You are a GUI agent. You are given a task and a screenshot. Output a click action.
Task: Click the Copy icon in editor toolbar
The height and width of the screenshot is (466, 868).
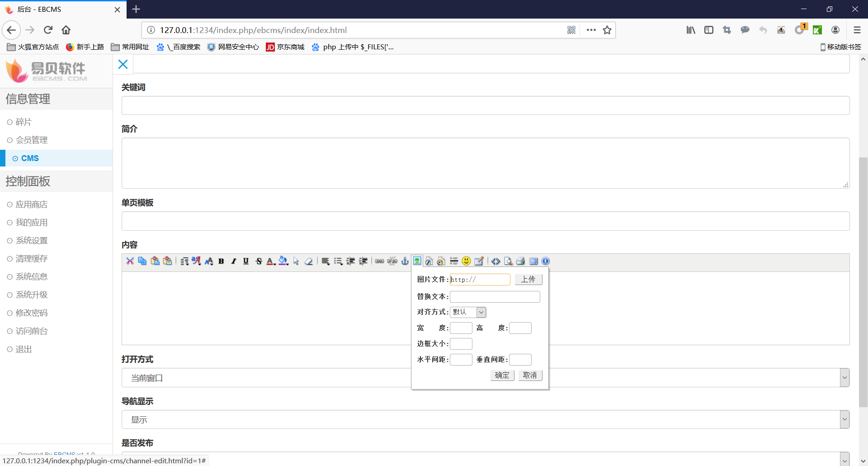pos(142,261)
